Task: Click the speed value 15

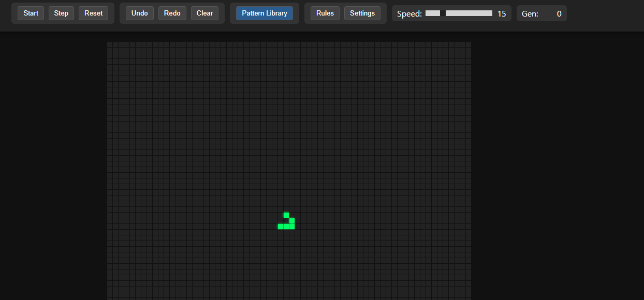Action: pos(502,13)
